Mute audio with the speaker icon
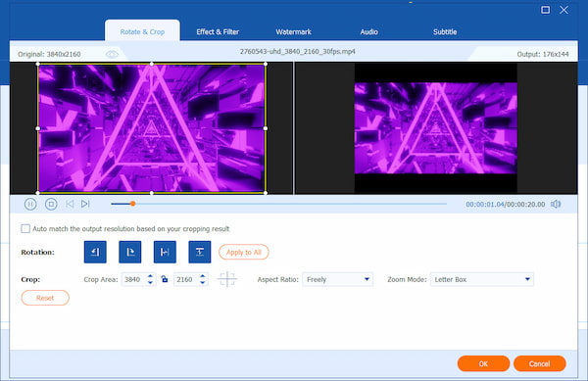This screenshot has width=588, height=381. pos(556,204)
